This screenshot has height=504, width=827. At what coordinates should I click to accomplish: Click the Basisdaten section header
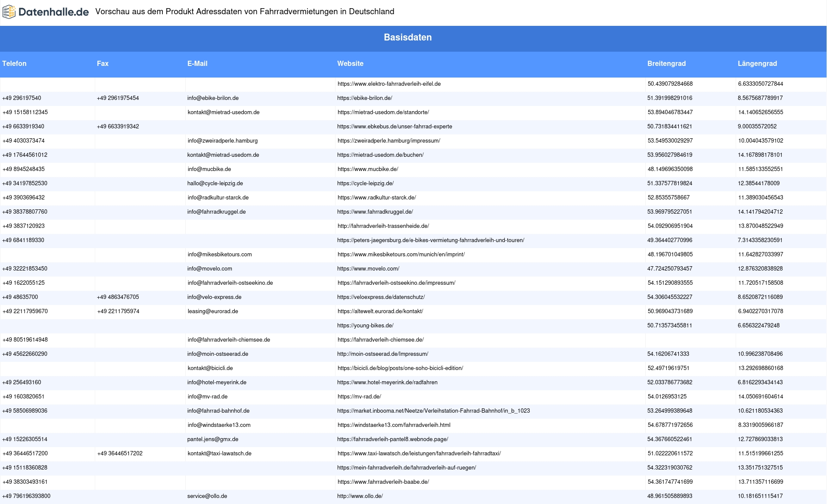coord(407,37)
